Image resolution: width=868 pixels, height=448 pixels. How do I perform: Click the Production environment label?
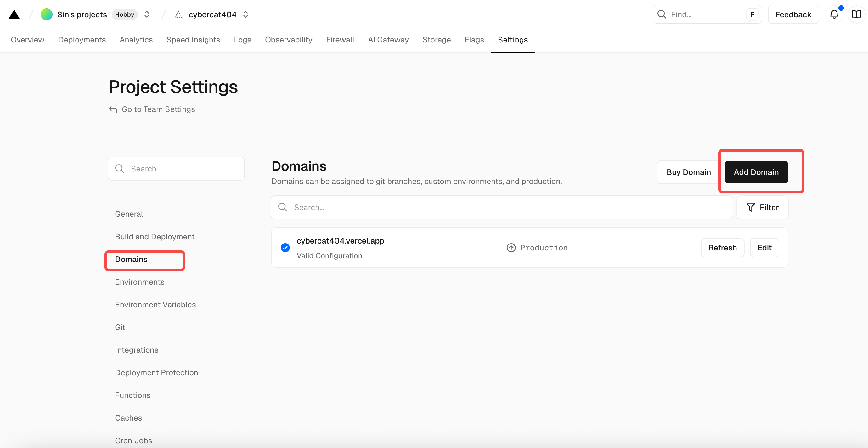(544, 248)
